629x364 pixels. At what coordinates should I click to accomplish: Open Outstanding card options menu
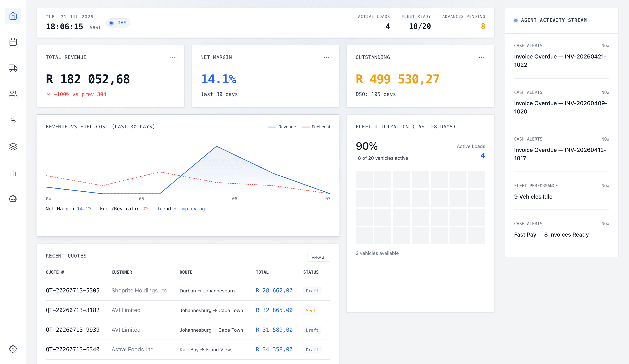point(482,58)
